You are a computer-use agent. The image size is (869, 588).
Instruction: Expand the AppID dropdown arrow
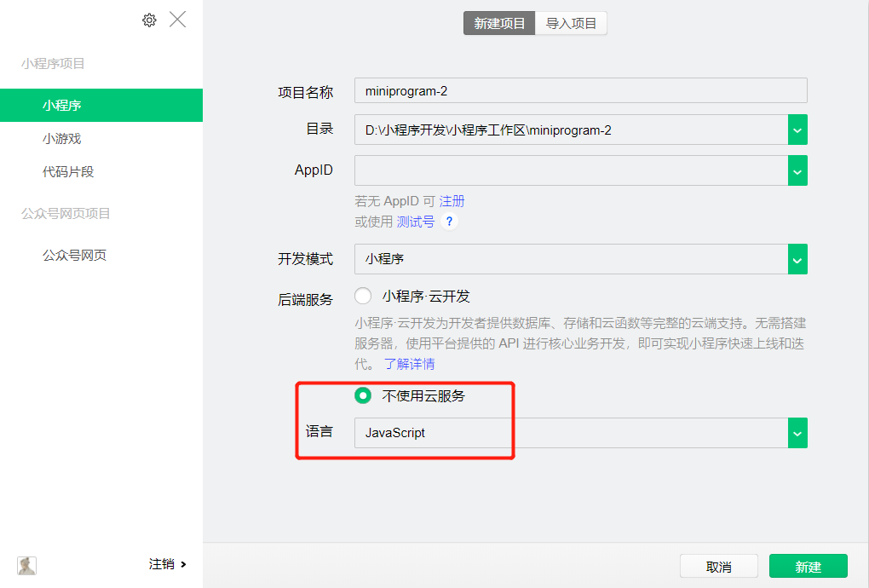tap(797, 170)
